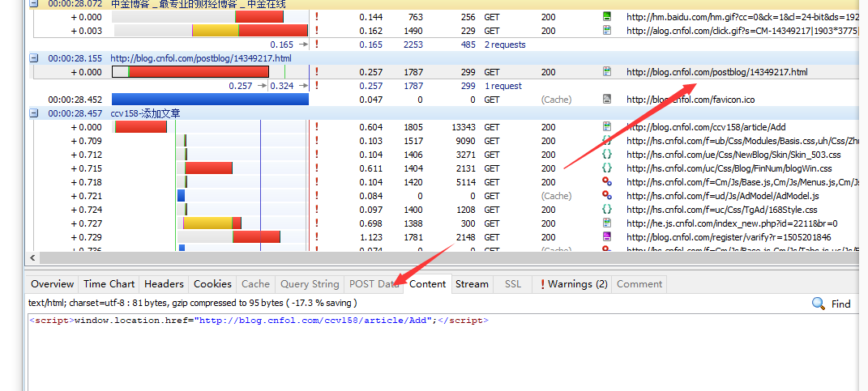
Task: Click the Find magnifier icon
Action: pos(819,304)
